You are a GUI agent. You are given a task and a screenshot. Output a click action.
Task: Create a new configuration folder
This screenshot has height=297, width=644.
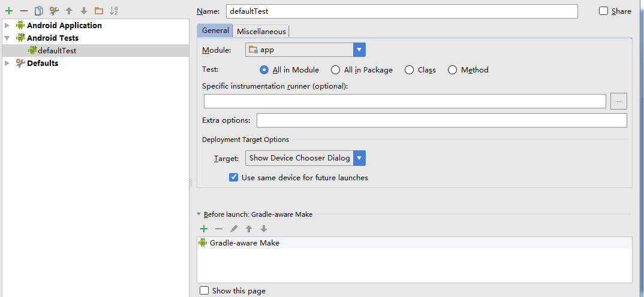(99, 11)
